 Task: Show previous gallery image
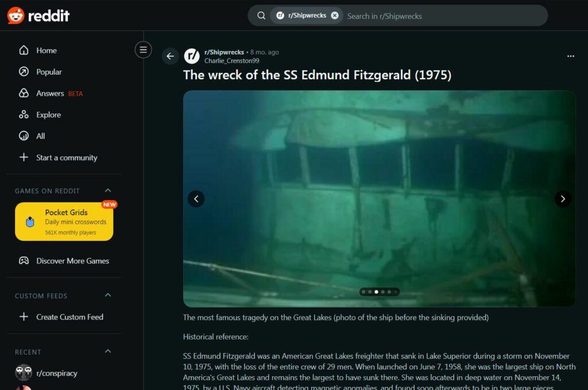click(196, 199)
